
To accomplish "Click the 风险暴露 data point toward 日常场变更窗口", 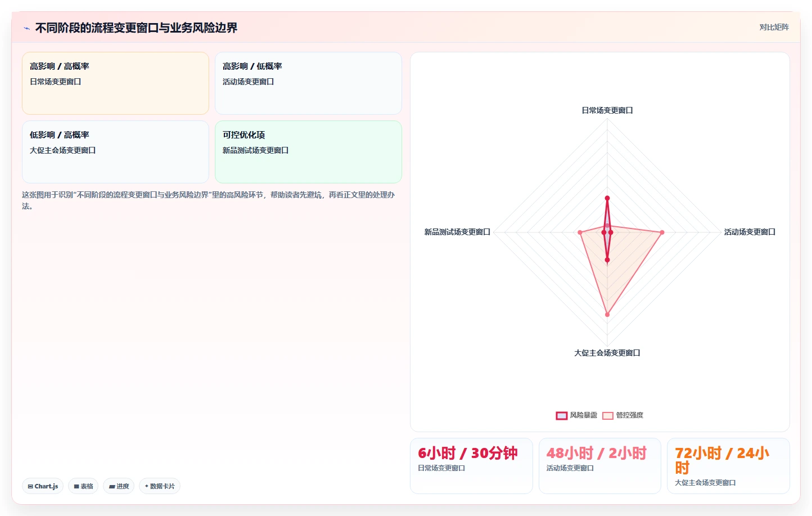I will coord(607,198).
